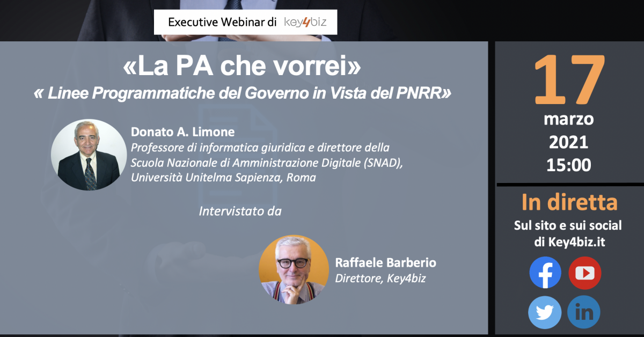Click the large date number 17
The width and height of the screenshot is (644, 337).
click(x=569, y=79)
